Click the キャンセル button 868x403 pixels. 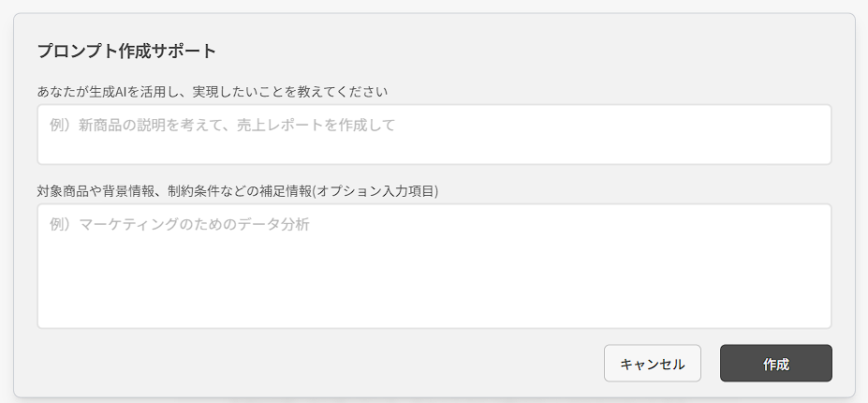pos(652,364)
